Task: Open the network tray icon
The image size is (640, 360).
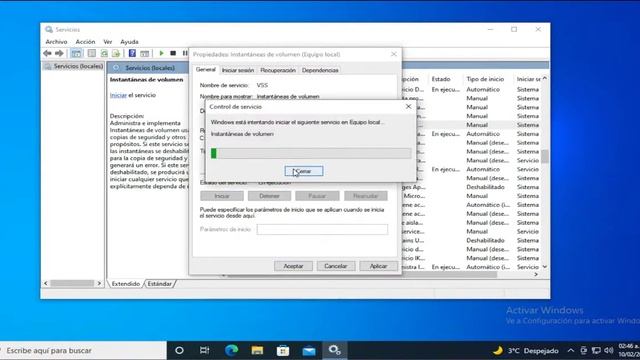Action: 596,351
